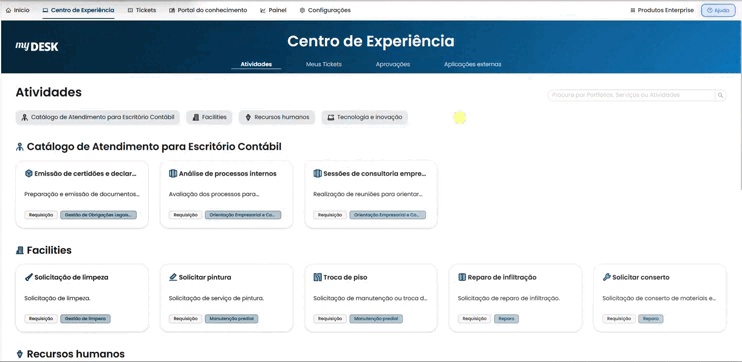Click the Manutenção predial tag on Troca de piso
This screenshot has width=742, height=362.
pyautogui.click(x=376, y=319)
